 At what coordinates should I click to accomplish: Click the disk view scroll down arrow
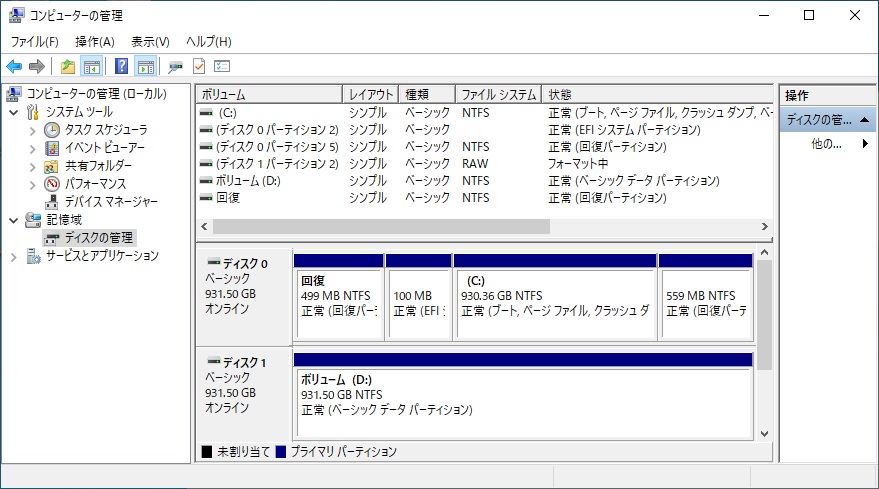[764, 433]
